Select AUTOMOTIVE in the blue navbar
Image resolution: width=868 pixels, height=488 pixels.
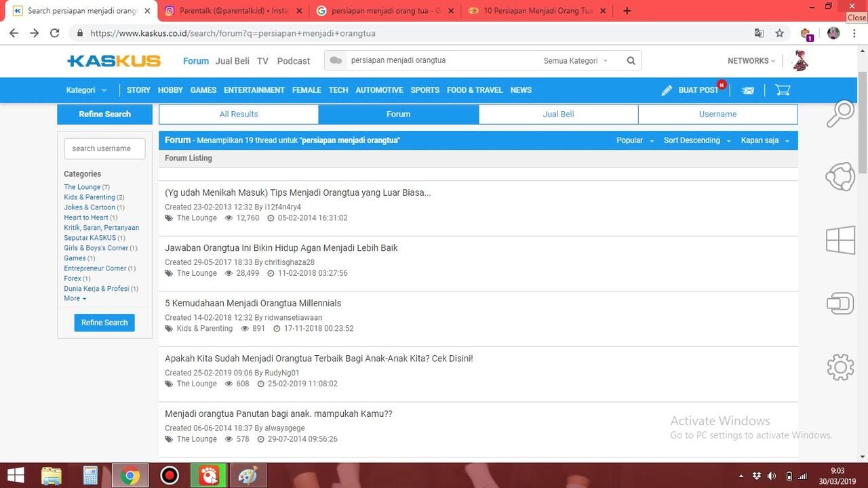(379, 90)
